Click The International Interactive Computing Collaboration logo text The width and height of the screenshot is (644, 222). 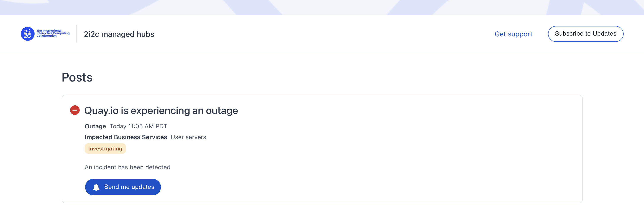pyautogui.click(x=53, y=33)
